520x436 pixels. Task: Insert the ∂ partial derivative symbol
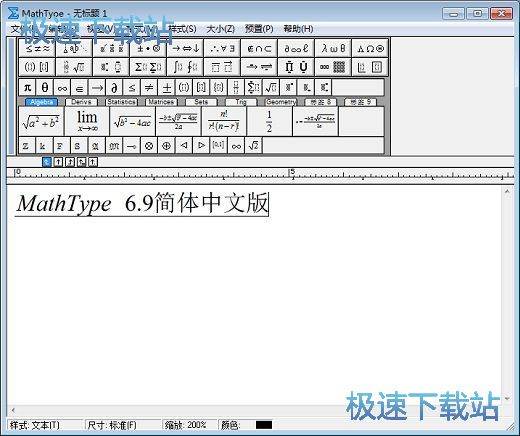coord(114,88)
